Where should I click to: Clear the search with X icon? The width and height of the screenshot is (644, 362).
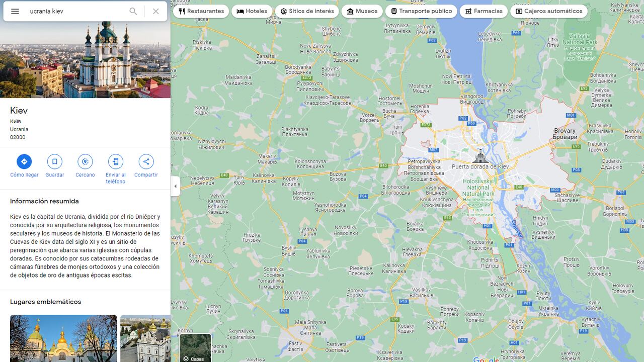pyautogui.click(x=156, y=11)
